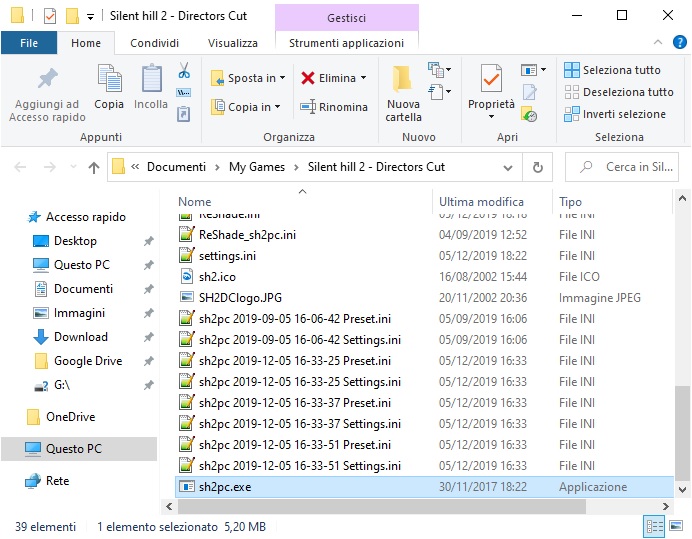Click the copy path icon below scissors
The height and width of the screenshot is (539, 692).
coord(184,92)
